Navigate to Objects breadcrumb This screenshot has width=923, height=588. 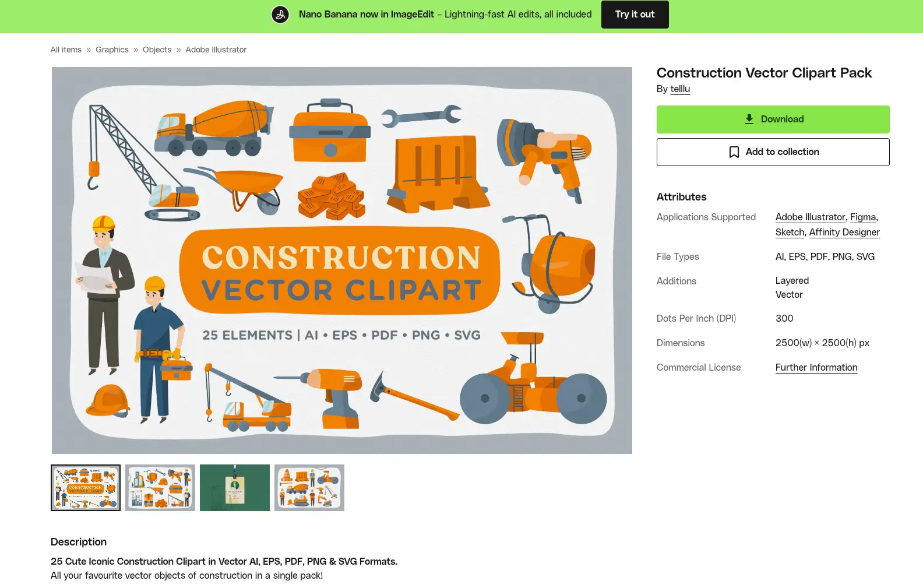pos(157,50)
